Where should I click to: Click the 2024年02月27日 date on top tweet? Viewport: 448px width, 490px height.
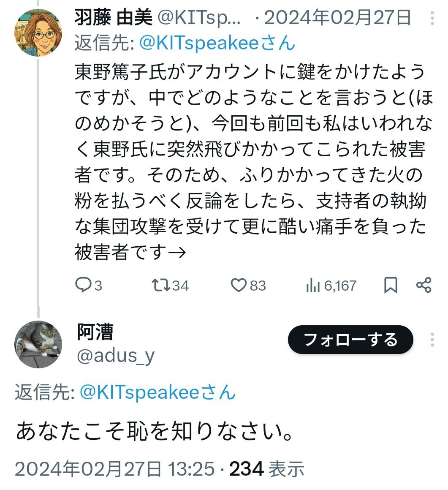pos(338,18)
